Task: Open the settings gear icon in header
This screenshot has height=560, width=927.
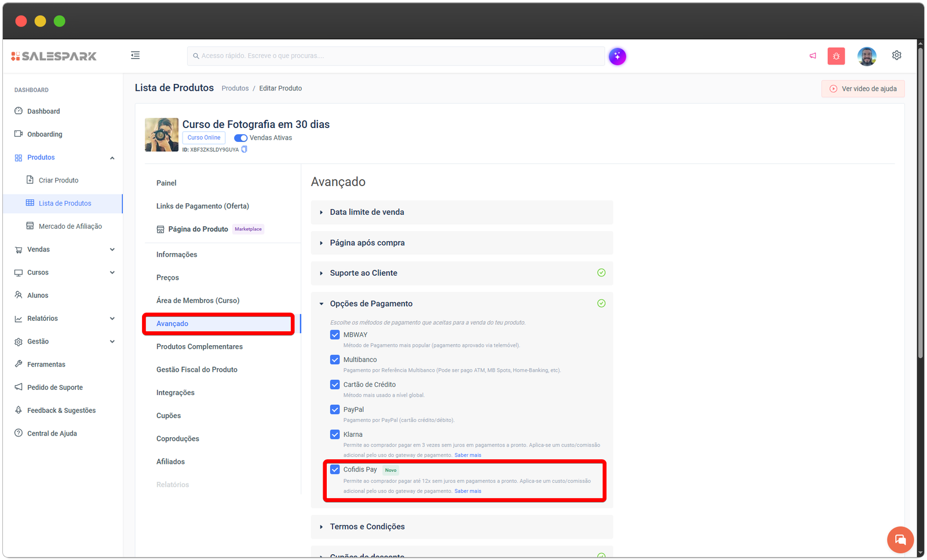Action: (896, 56)
